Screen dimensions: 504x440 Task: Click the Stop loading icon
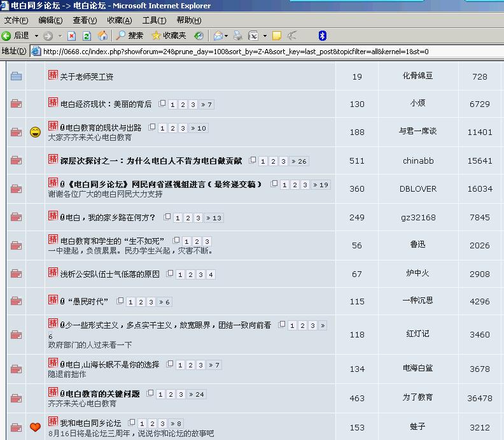(72, 36)
